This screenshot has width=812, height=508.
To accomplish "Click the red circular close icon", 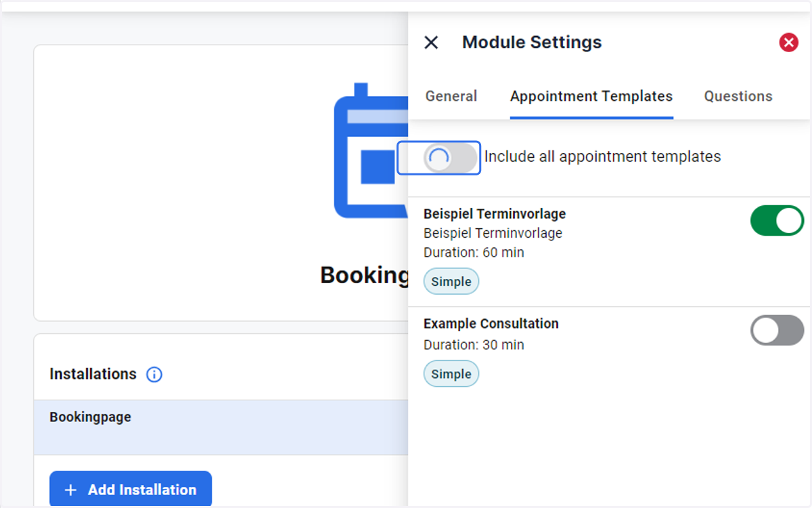I will click(x=788, y=43).
